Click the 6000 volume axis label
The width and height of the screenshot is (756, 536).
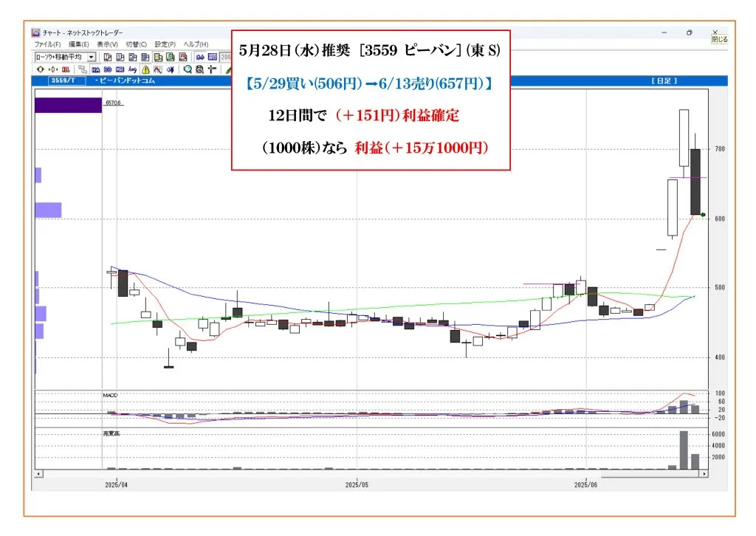tap(718, 434)
